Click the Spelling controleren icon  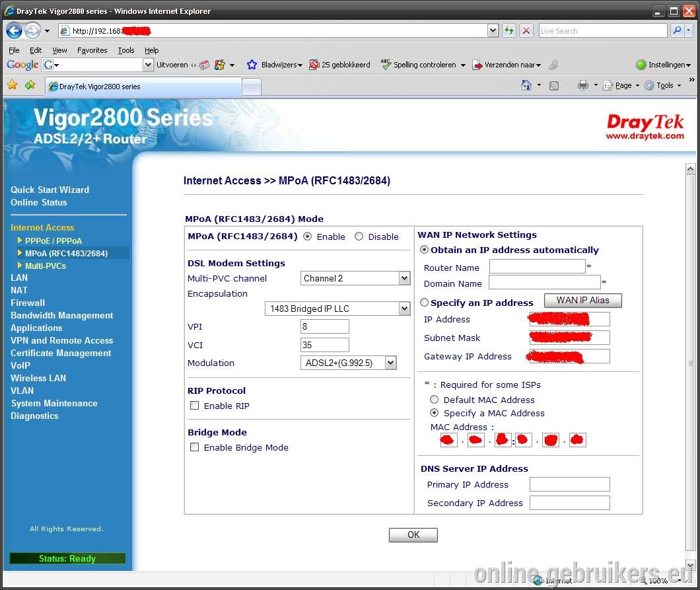(386, 64)
